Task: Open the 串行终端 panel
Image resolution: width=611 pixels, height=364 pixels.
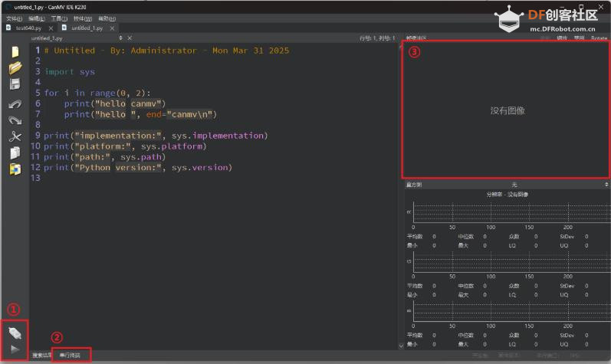Action: (x=71, y=356)
